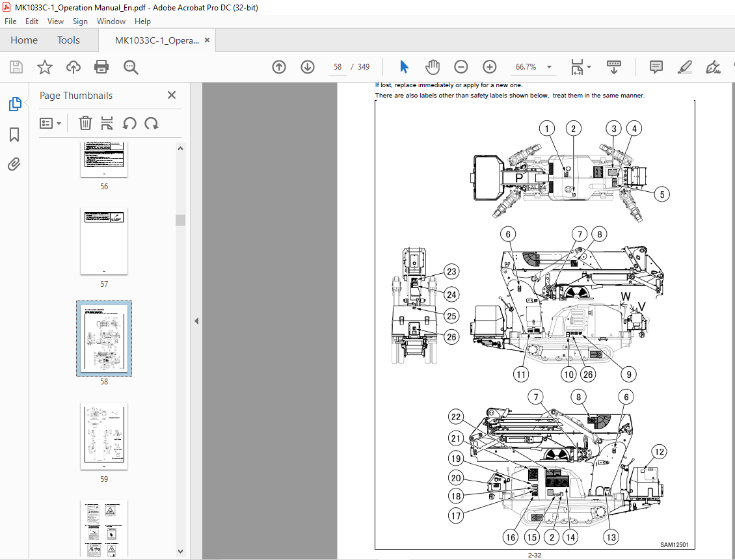Select the page 56 thumbnail
Screen dimensions: 735x560
tap(104, 160)
